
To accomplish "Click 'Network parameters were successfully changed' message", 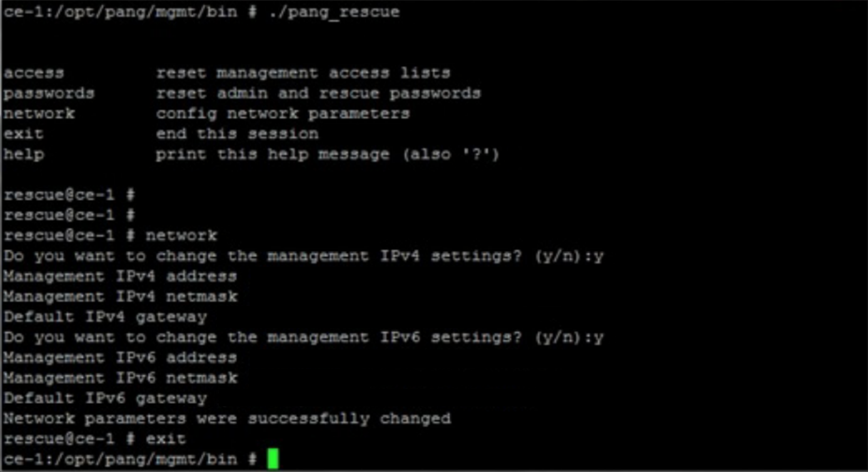I will pyautogui.click(x=227, y=418).
